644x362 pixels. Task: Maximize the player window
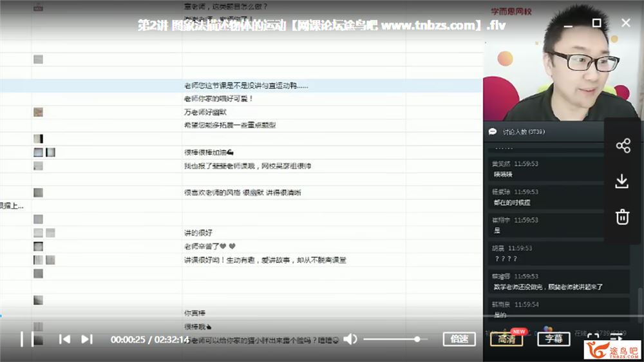597,23
